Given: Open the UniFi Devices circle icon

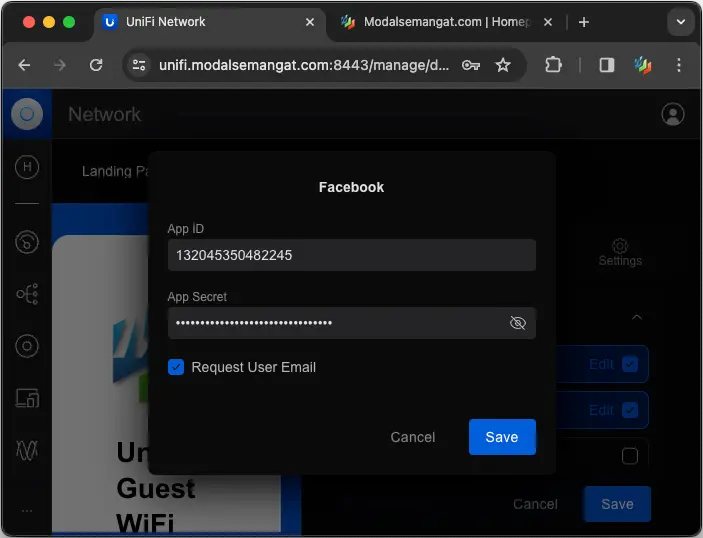Looking at the screenshot, I should click(27, 346).
